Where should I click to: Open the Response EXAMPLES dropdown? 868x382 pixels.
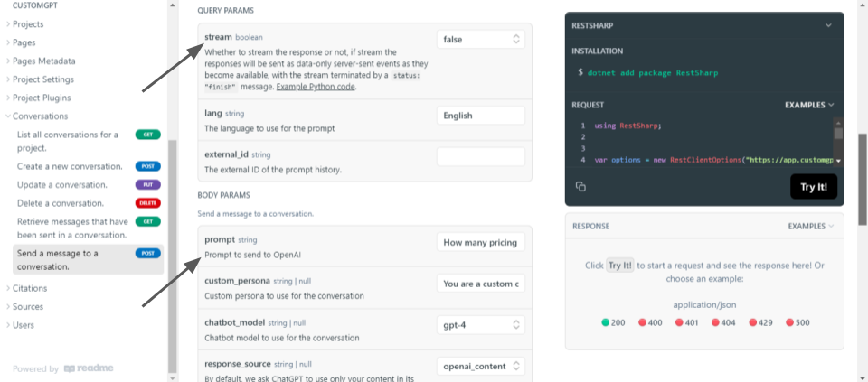811,226
